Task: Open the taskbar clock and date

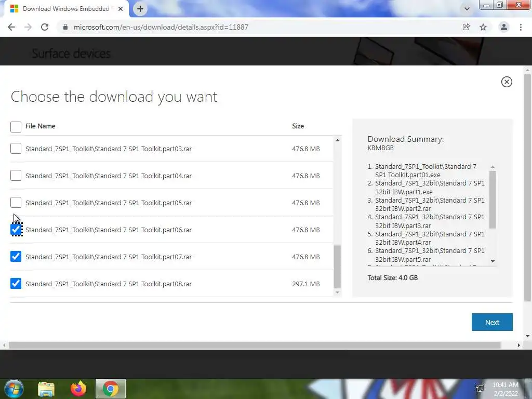Action: (x=506, y=389)
